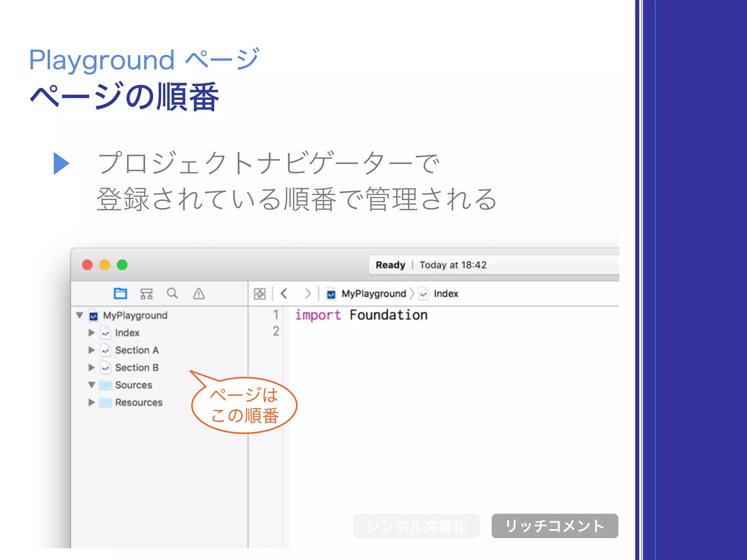Click the Section A page file icon

click(x=105, y=350)
